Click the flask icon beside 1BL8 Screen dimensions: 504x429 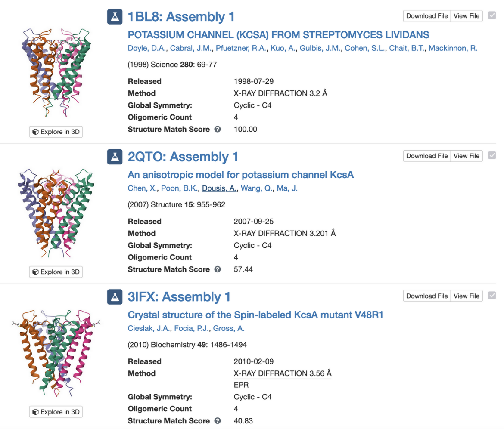[115, 17]
